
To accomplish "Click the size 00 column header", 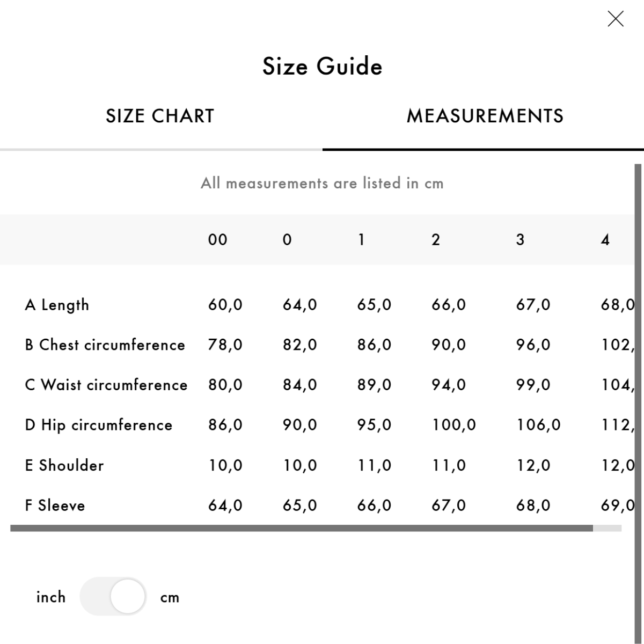I will [x=217, y=239].
